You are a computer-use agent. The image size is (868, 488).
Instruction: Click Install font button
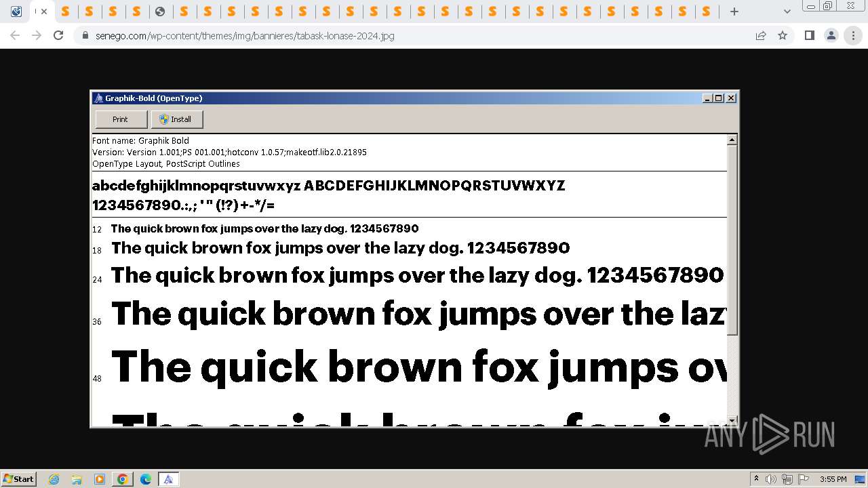pyautogui.click(x=176, y=119)
